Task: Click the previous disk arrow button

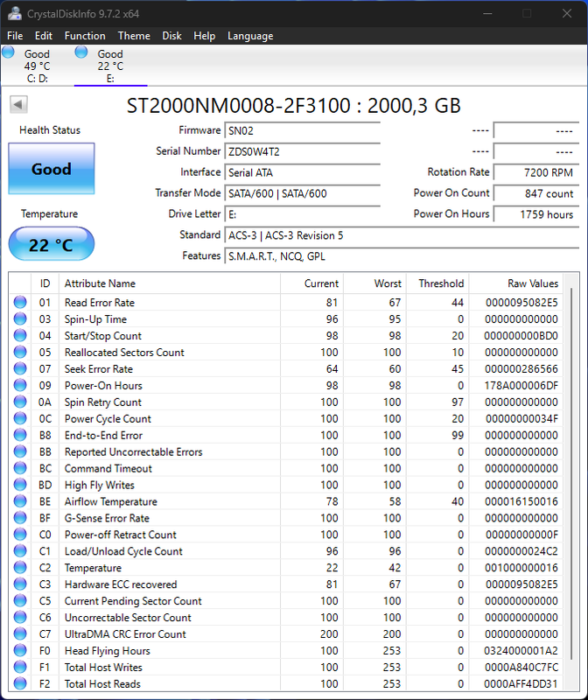Action: point(18,104)
